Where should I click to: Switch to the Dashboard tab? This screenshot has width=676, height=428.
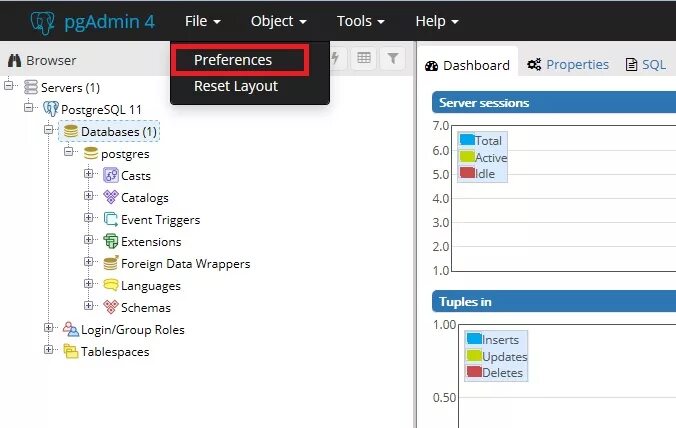click(x=467, y=65)
